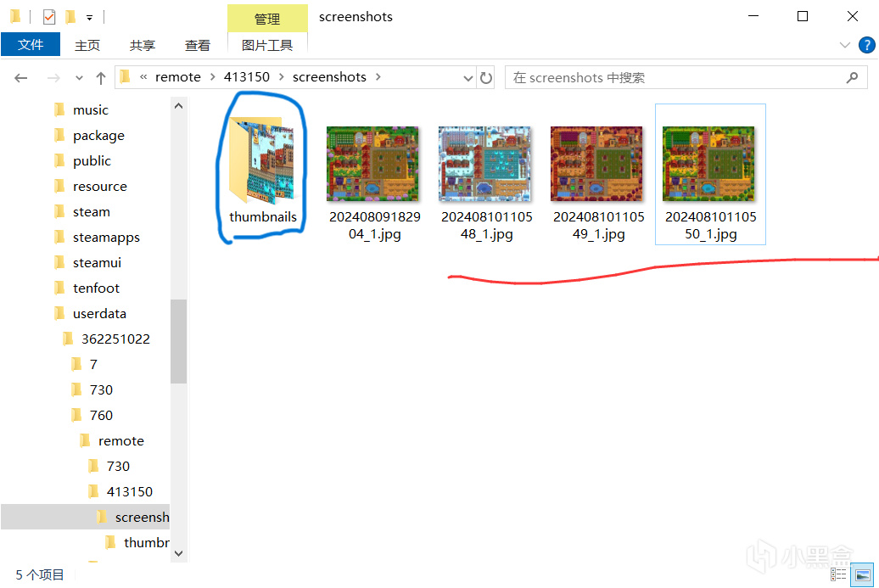
Task: Click the New Folder quick access icon
Action: (x=70, y=17)
